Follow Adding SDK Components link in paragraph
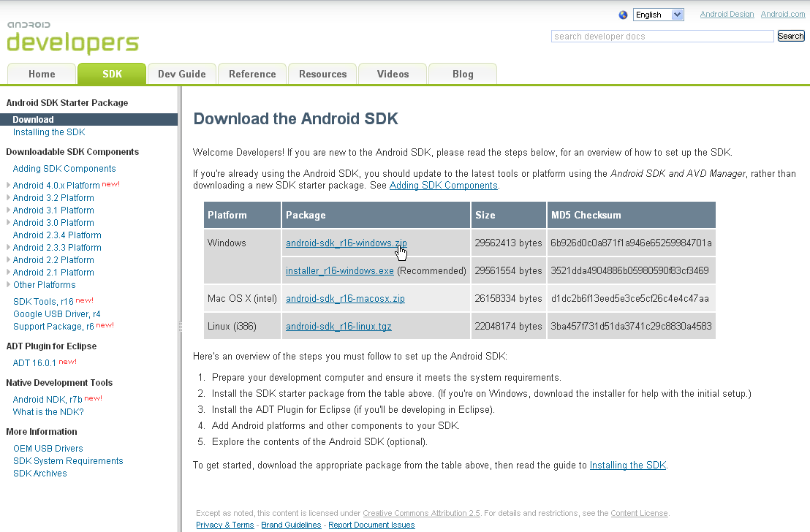810x532 pixels. (x=443, y=186)
